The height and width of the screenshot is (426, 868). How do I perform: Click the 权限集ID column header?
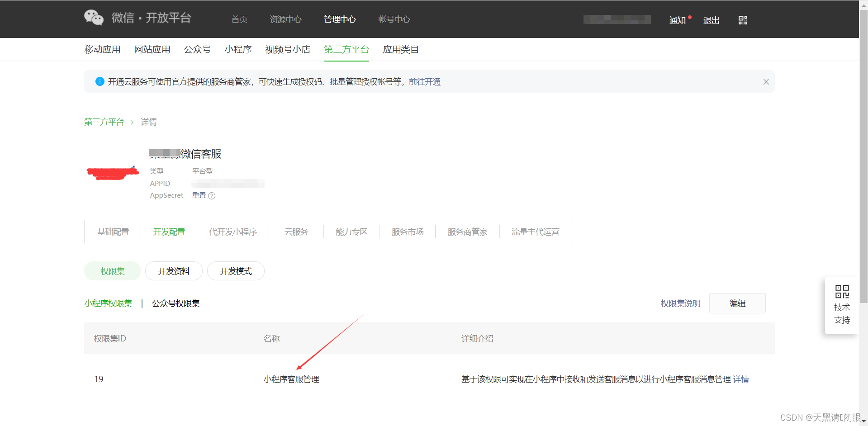point(110,338)
